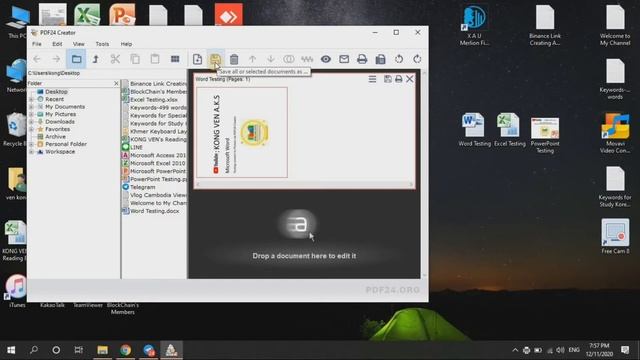
Task: Expand the Recent tree node
Action: point(31,99)
